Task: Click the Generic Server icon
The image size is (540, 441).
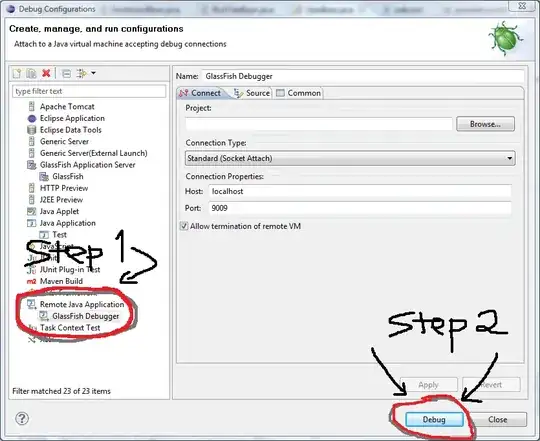Action: (32, 141)
